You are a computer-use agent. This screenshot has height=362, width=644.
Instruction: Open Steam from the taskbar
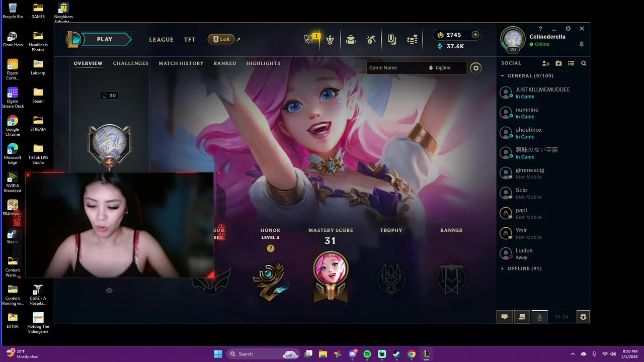396,354
